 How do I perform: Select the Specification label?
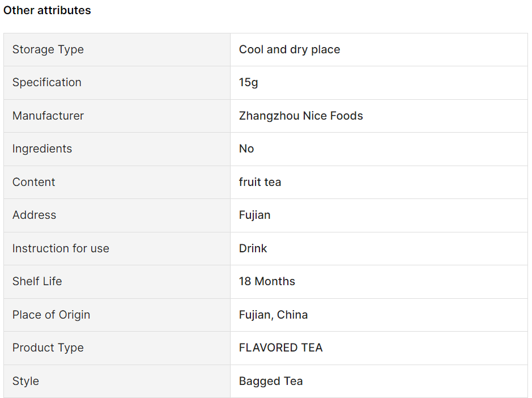[47, 83]
